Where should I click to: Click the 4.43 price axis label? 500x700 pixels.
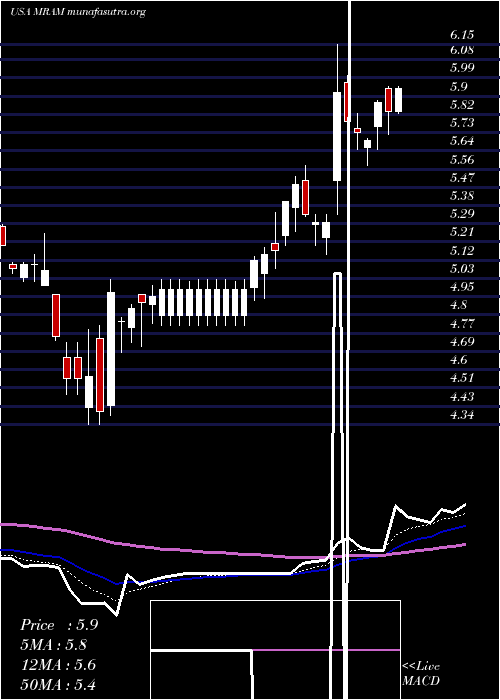click(x=462, y=396)
